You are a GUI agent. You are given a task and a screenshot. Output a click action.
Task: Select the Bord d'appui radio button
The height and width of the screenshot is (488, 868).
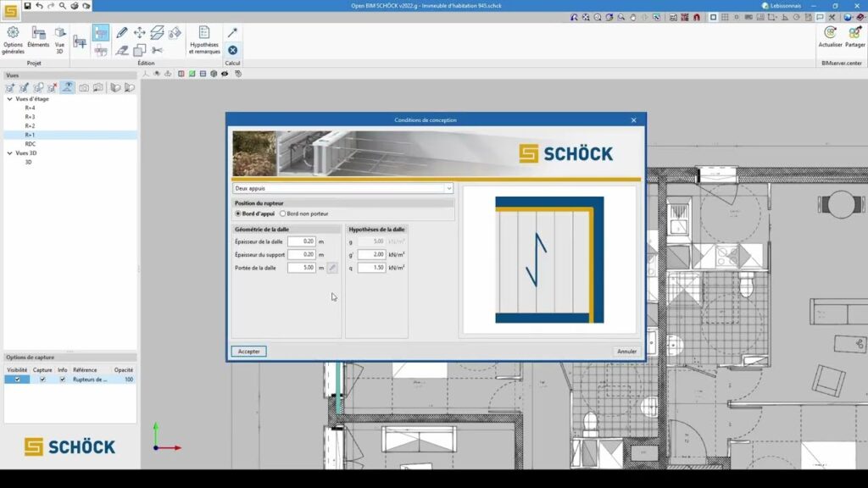pyautogui.click(x=238, y=213)
